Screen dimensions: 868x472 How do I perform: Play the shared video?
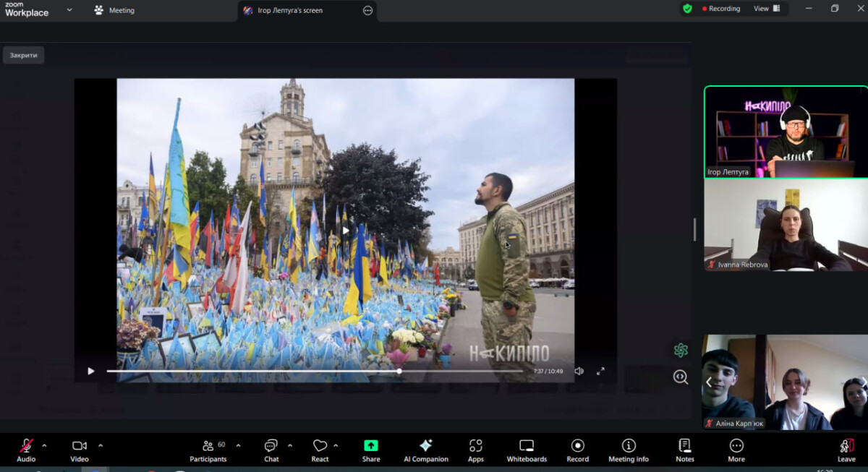[91, 371]
